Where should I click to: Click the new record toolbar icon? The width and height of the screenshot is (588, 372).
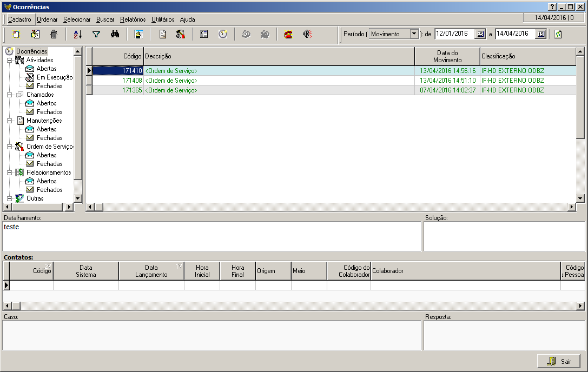tap(16, 34)
